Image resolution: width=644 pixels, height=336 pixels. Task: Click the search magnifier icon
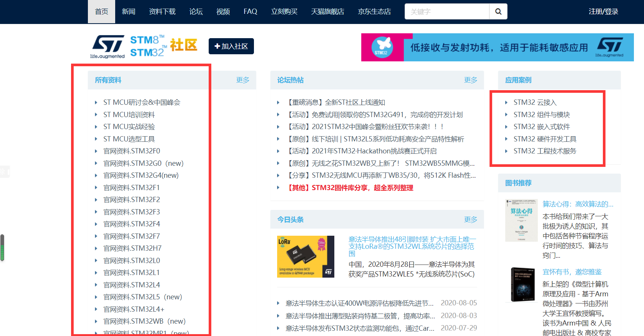coord(498,12)
